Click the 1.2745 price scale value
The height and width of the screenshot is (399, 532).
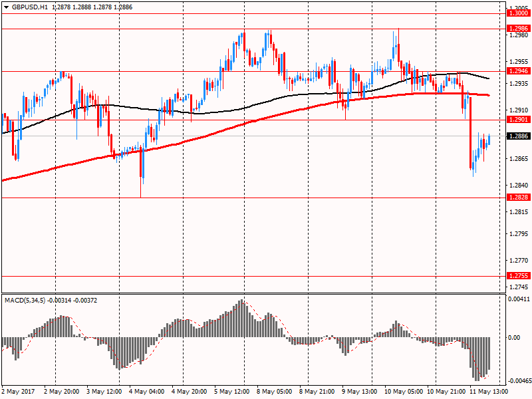point(519,287)
